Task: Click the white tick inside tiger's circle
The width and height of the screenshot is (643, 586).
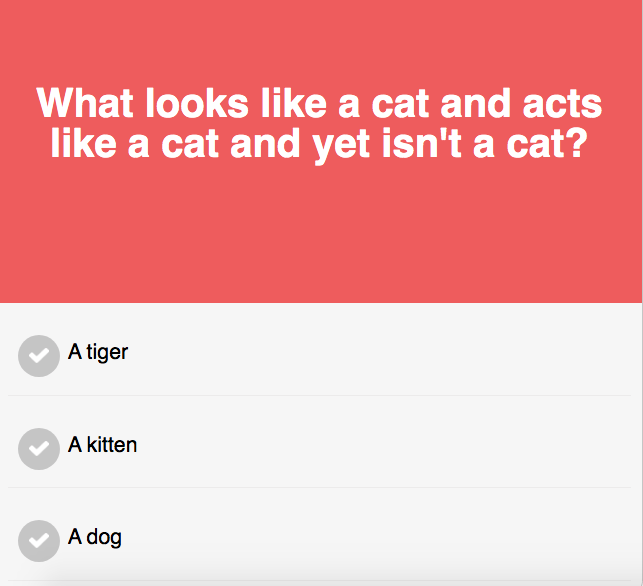Action: (39, 355)
